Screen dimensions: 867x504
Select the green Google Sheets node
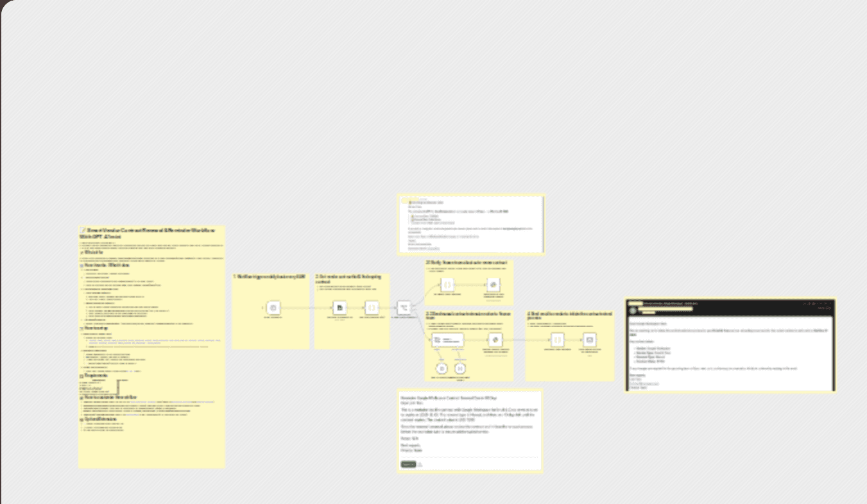pos(340,308)
